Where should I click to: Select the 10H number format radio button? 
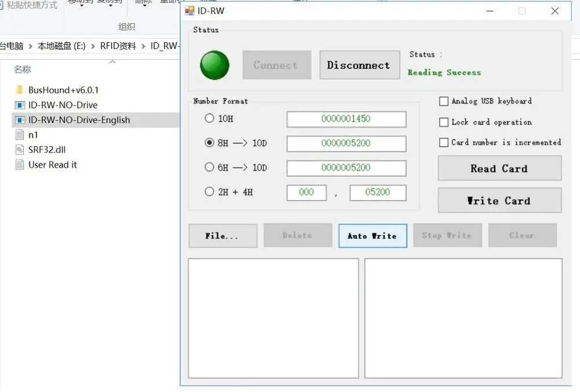tap(209, 118)
